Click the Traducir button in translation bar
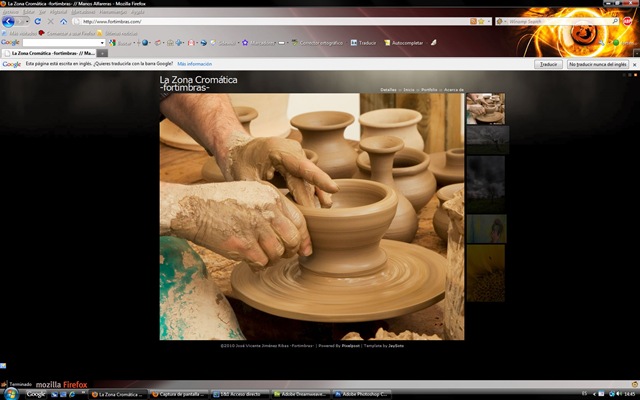The image size is (640, 400). (548, 64)
